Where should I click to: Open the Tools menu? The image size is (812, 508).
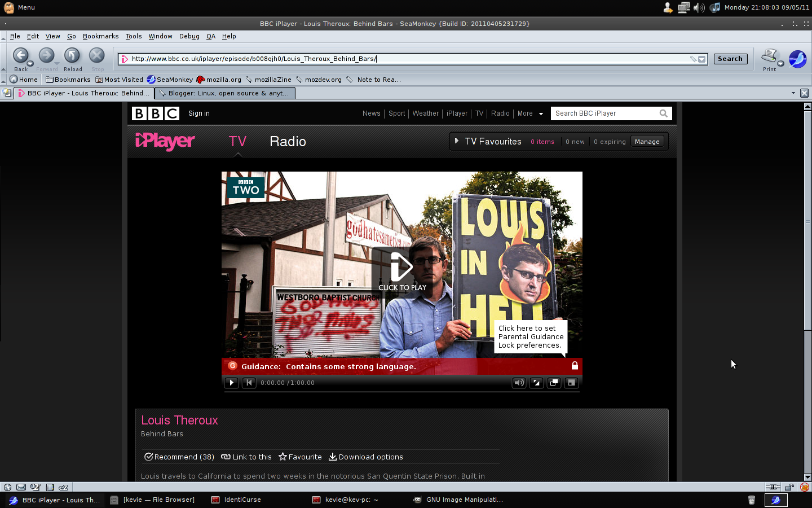tap(134, 36)
